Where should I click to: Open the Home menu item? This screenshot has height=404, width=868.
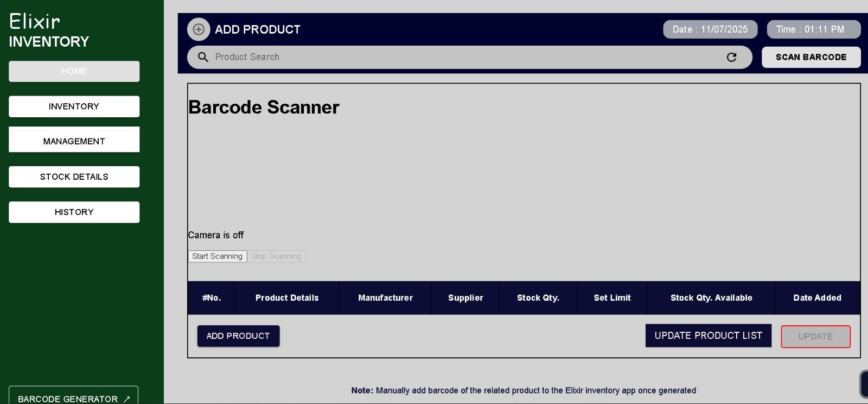74,71
